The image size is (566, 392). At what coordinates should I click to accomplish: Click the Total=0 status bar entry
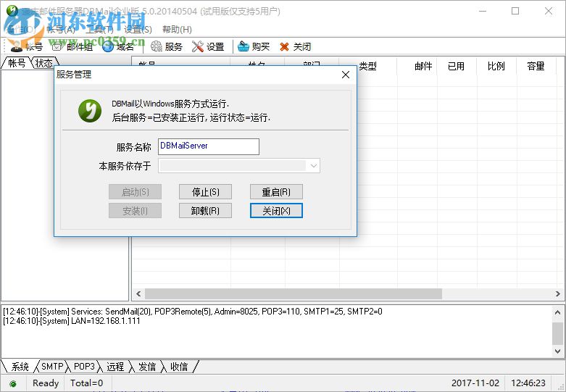(x=87, y=383)
